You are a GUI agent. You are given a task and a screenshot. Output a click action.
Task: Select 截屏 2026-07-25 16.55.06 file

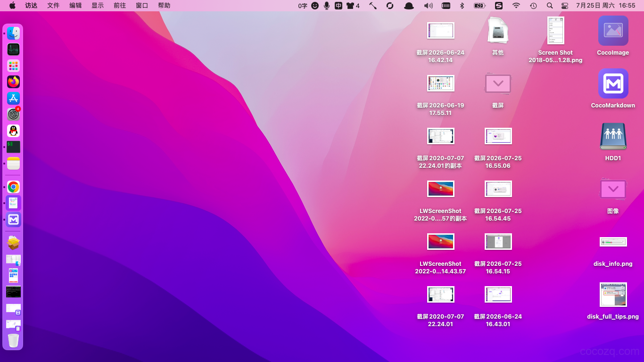pyautogui.click(x=498, y=136)
